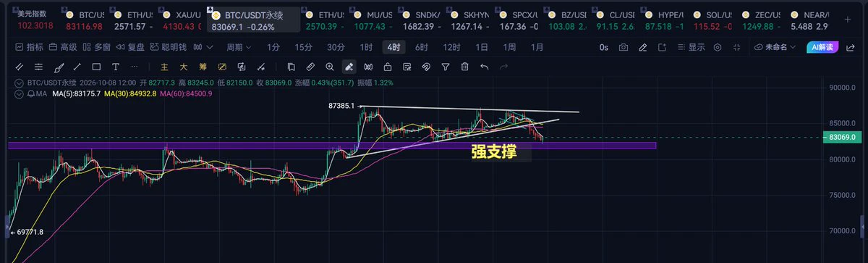Expand the 未命名 layout name dropdown
This screenshot has height=263, width=868.
click(775, 47)
